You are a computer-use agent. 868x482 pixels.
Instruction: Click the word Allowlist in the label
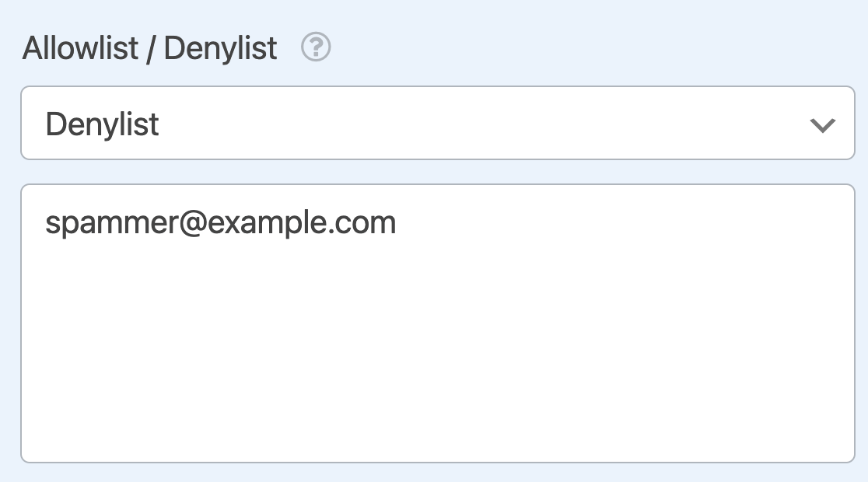click(80, 47)
